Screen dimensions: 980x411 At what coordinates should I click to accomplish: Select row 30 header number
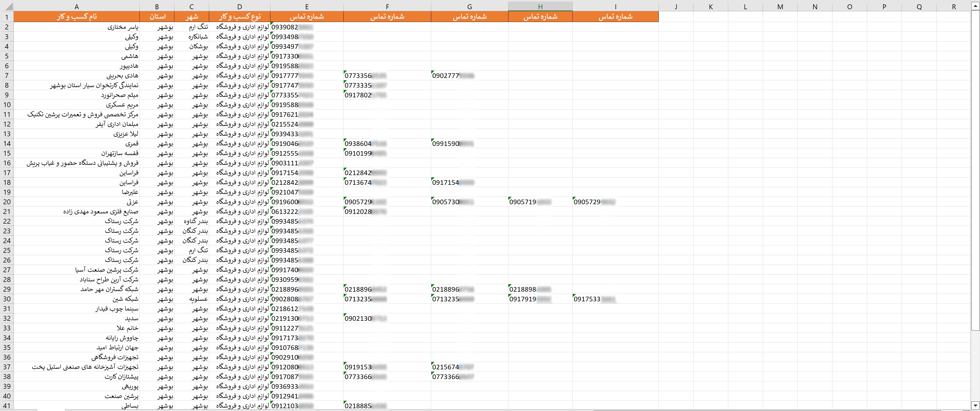7,299
